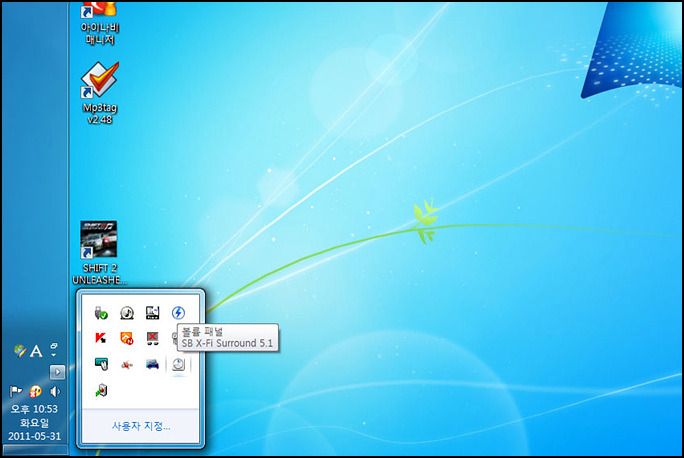Image resolution: width=684 pixels, height=458 pixels.
Task: Select the 아이나비 매니저 desktop shortcut
Action: (x=100, y=23)
